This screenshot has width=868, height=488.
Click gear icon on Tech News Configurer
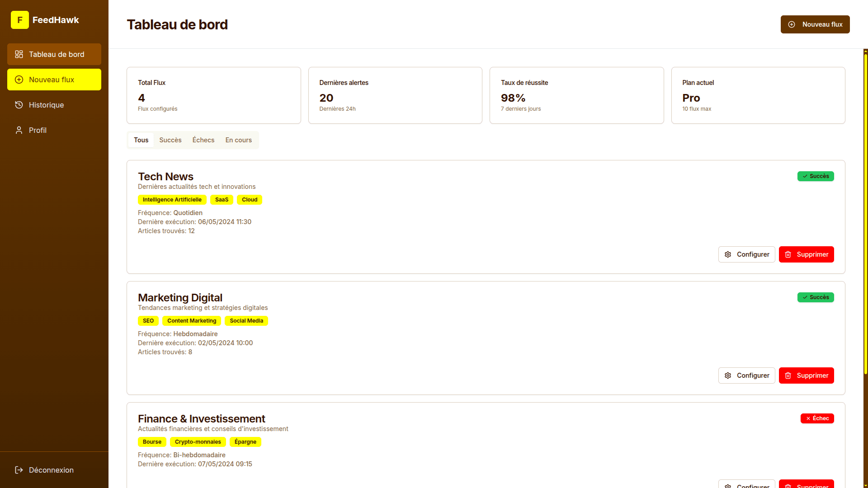(x=728, y=254)
